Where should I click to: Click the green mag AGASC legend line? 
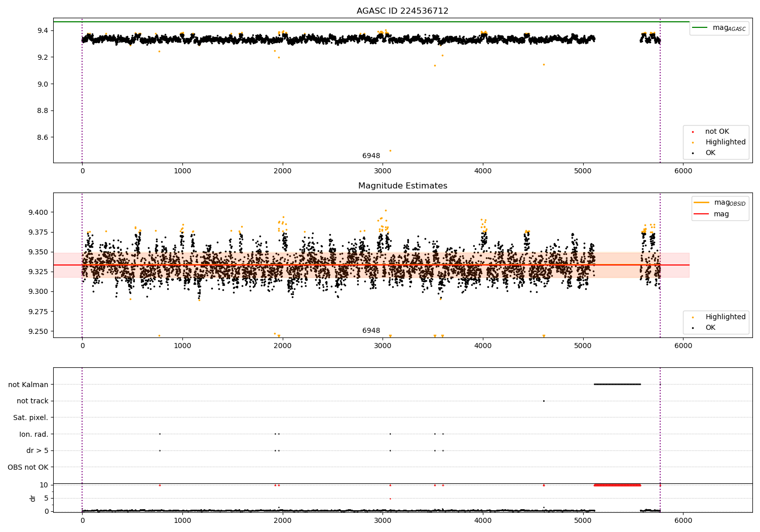tap(700, 27)
